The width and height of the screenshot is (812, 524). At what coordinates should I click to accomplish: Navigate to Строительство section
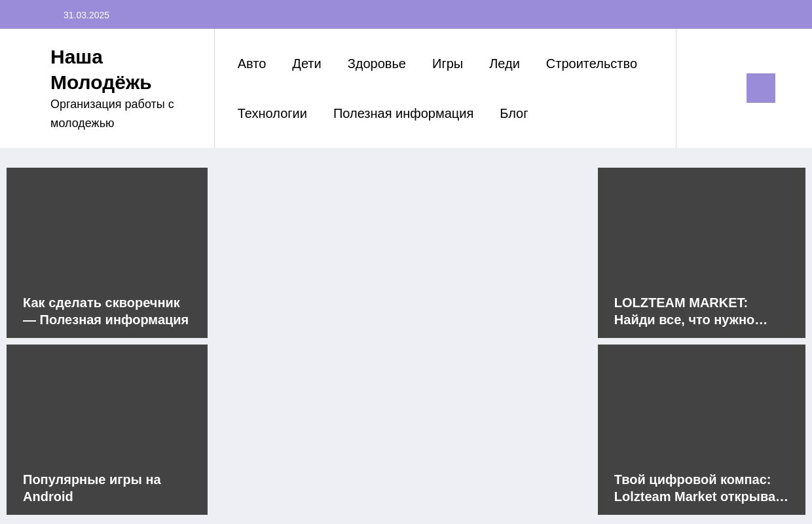[x=591, y=64]
